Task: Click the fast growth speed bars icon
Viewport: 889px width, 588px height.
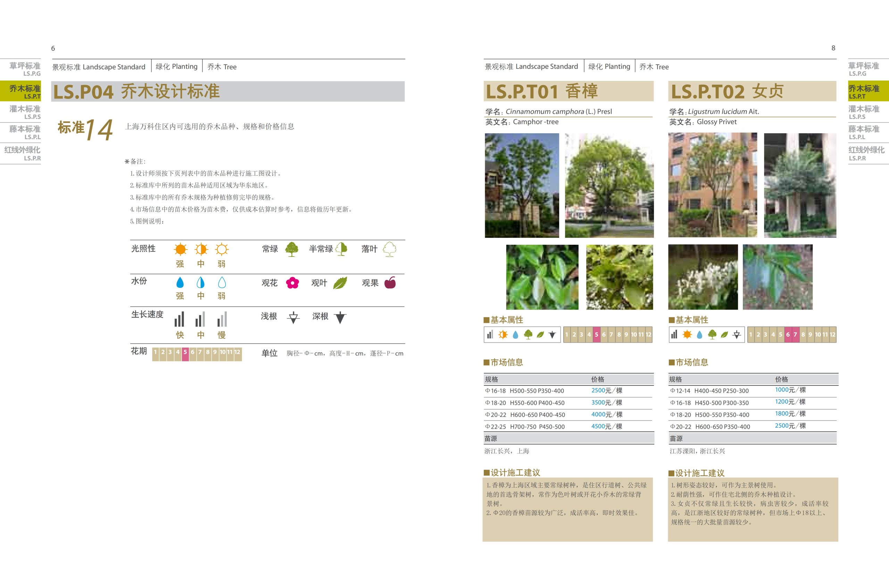Action: (x=179, y=319)
